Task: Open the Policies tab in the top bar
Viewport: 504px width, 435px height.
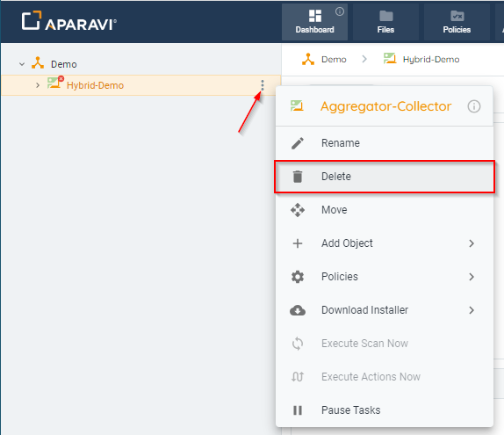Action: pos(457,22)
